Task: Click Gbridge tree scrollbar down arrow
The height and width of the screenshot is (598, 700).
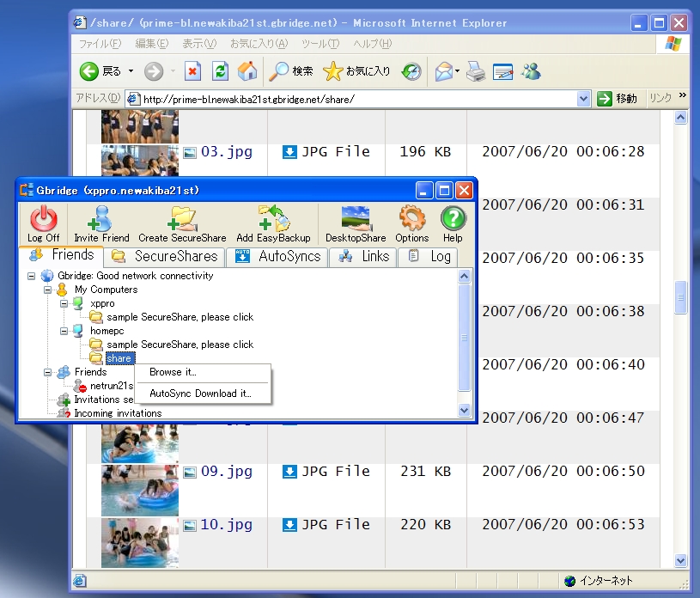Action: click(465, 410)
